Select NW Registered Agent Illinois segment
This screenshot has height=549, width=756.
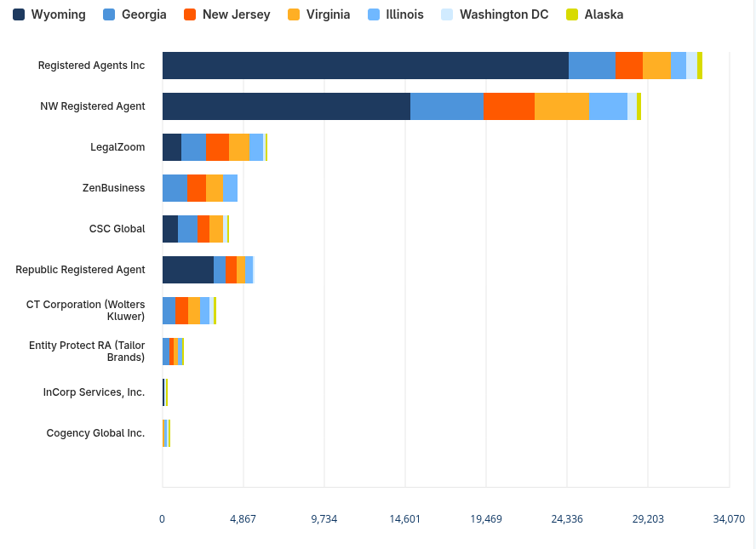pos(609,106)
